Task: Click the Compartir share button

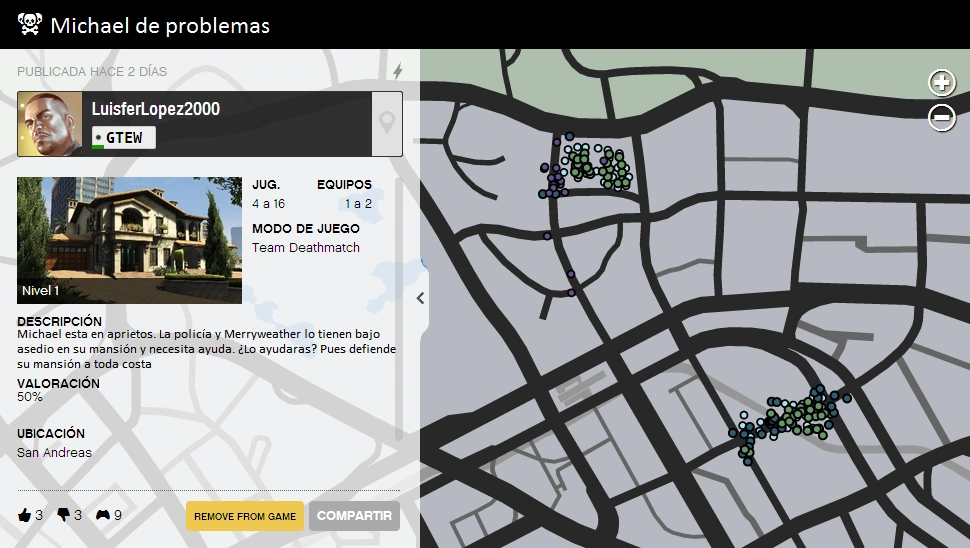Action: (354, 516)
